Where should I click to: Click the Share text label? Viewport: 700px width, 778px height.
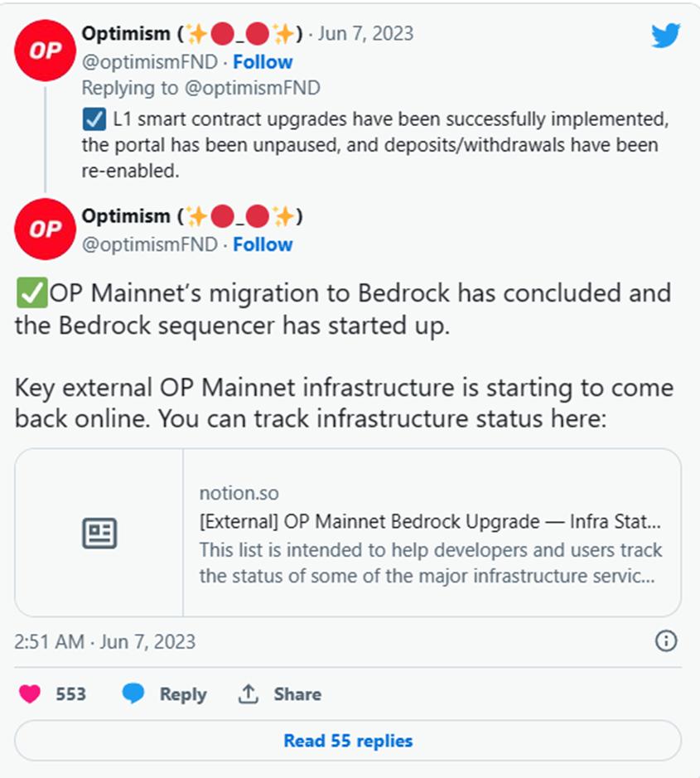coord(297,694)
